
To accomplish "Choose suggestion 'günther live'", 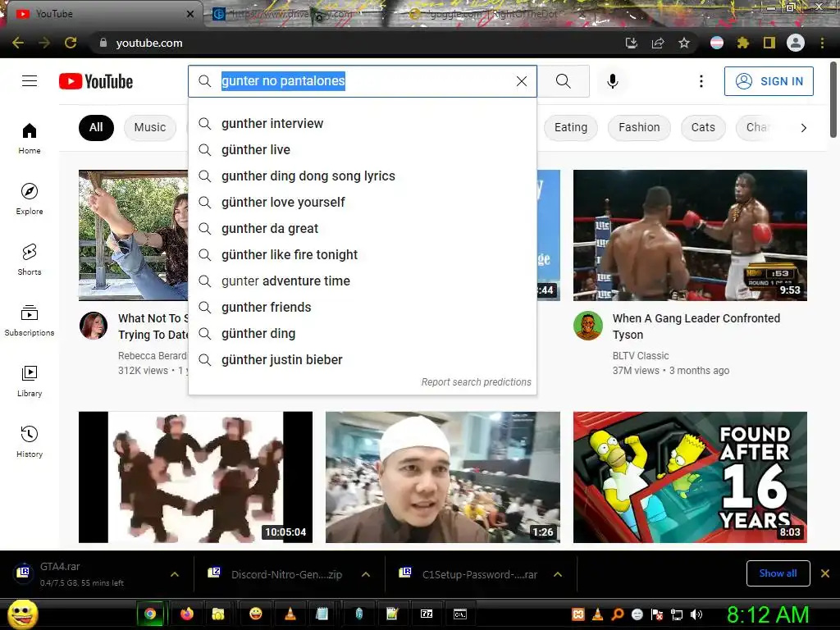I will click(x=363, y=149).
